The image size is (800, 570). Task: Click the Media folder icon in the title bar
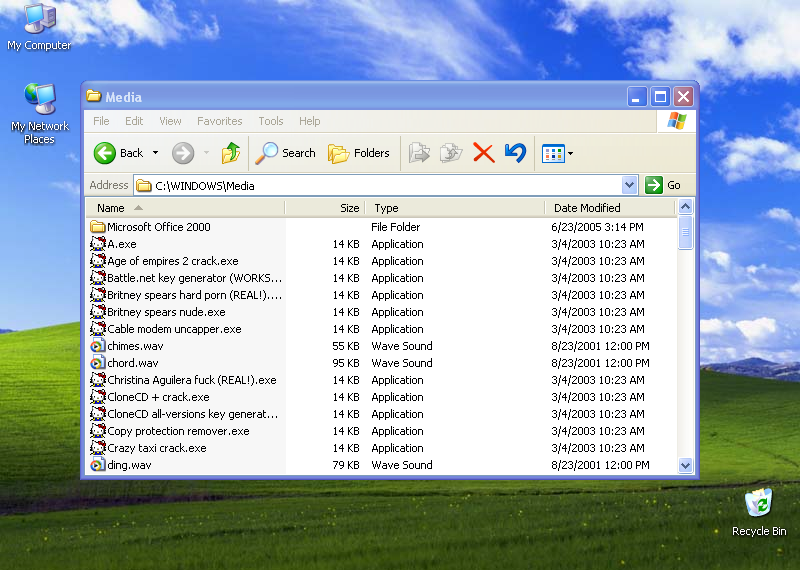point(93,96)
